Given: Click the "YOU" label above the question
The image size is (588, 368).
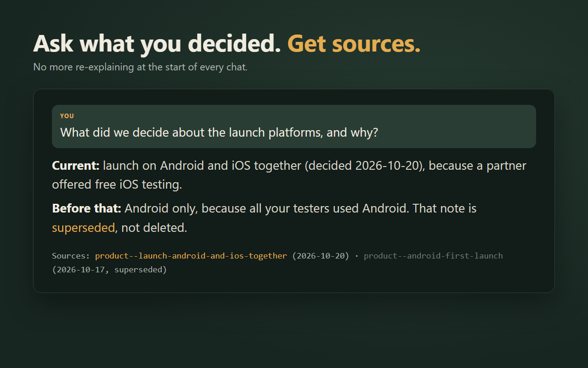Looking at the screenshot, I should 67,116.
